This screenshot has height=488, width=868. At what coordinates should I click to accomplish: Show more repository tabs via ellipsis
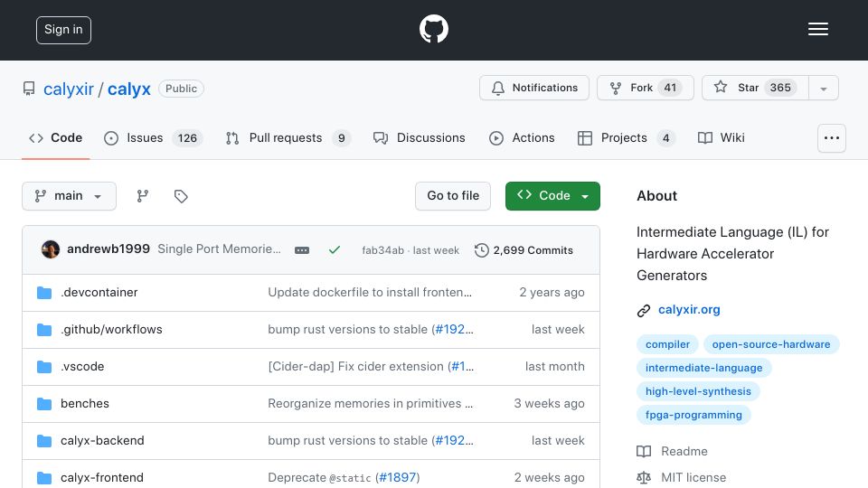pyautogui.click(x=832, y=138)
